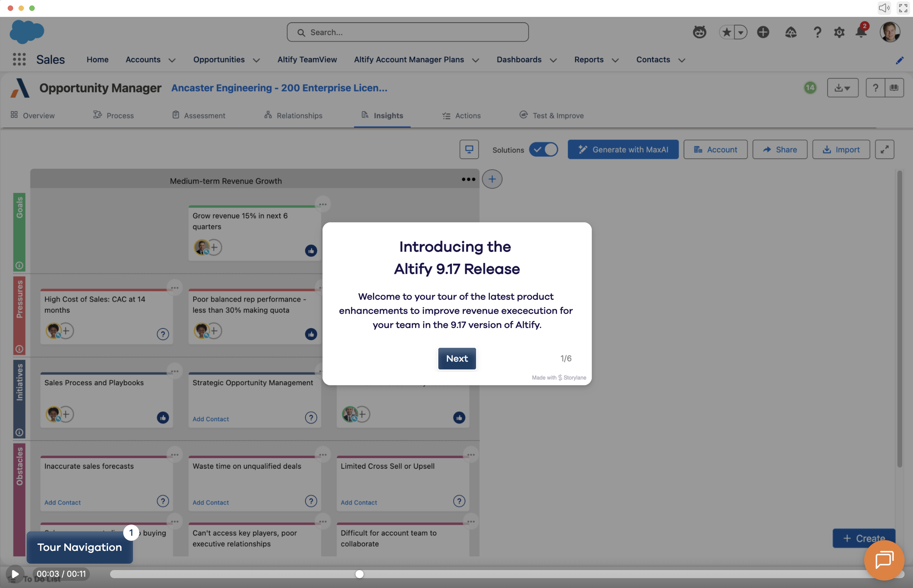Go to the Home nav item

click(x=98, y=60)
